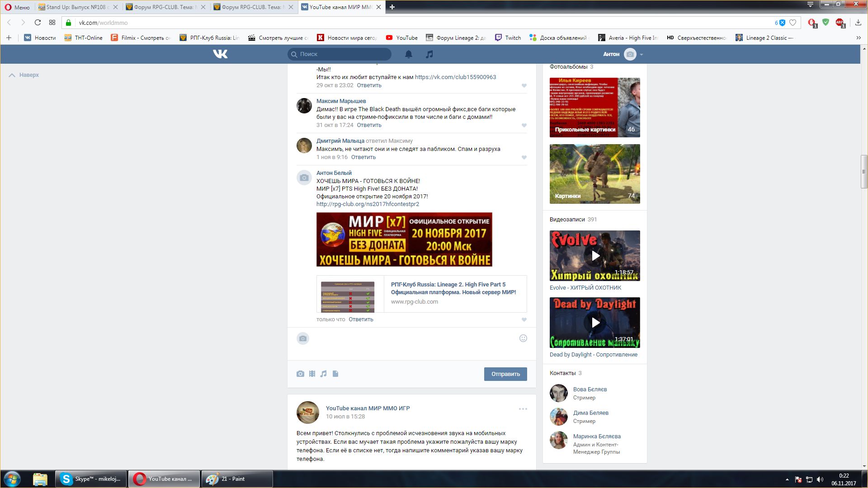Open Opera tab list menu
The height and width of the screenshot is (488, 868).
[810, 5]
